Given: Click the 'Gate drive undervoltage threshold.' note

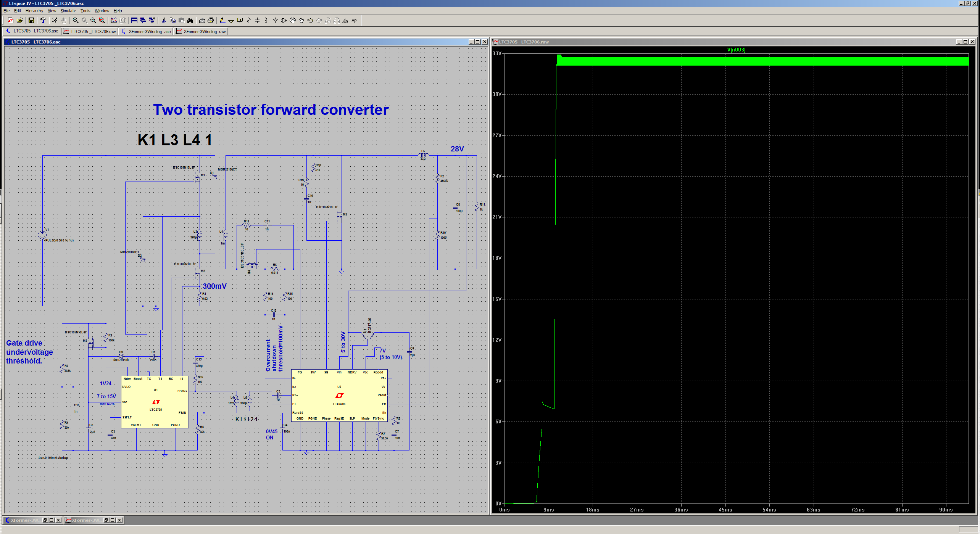Looking at the screenshot, I should click(29, 352).
